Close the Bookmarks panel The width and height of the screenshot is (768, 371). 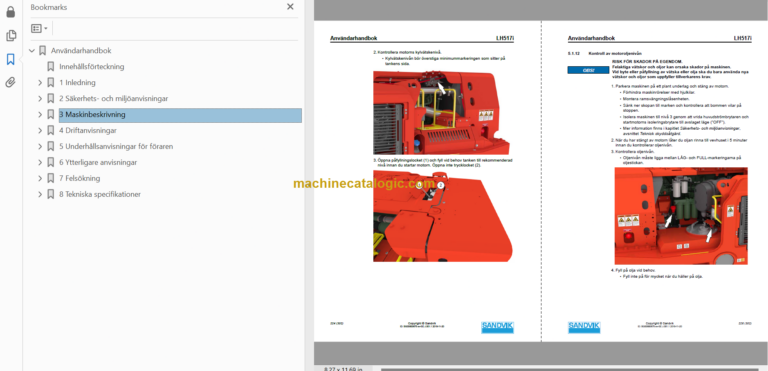(290, 7)
